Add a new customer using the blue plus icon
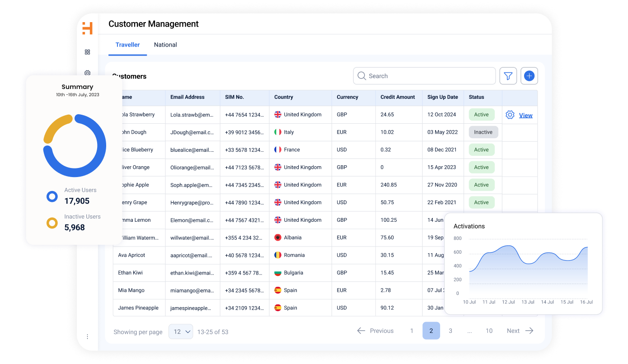The width and height of the screenshot is (628, 364). tap(529, 76)
